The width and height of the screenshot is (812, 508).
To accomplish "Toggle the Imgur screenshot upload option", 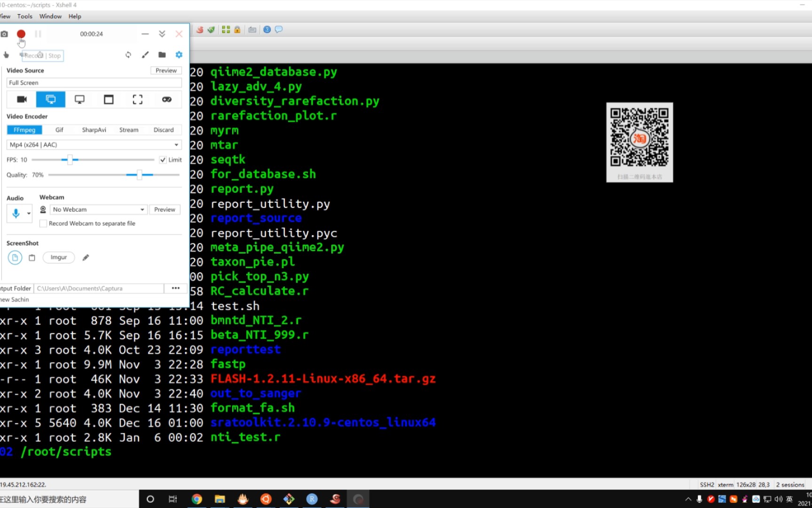I will point(59,257).
